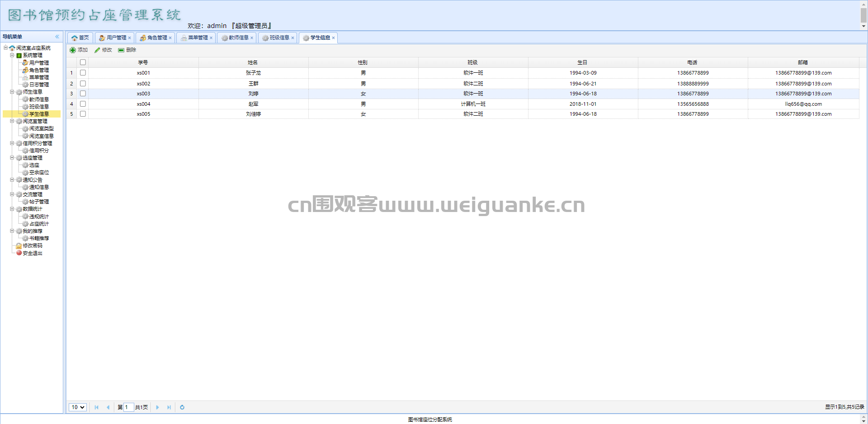Click the email llq656@qq.com
Viewport: 868px width, 424px height.
[803, 104]
